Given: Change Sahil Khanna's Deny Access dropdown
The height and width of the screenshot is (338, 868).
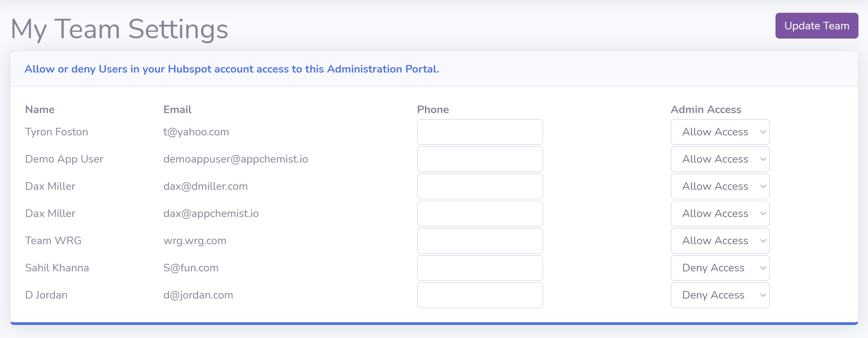Looking at the screenshot, I should tap(720, 268).
